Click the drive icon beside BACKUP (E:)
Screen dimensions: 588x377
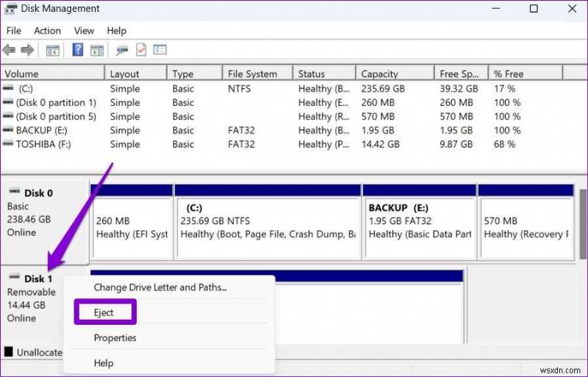[8, 130]
